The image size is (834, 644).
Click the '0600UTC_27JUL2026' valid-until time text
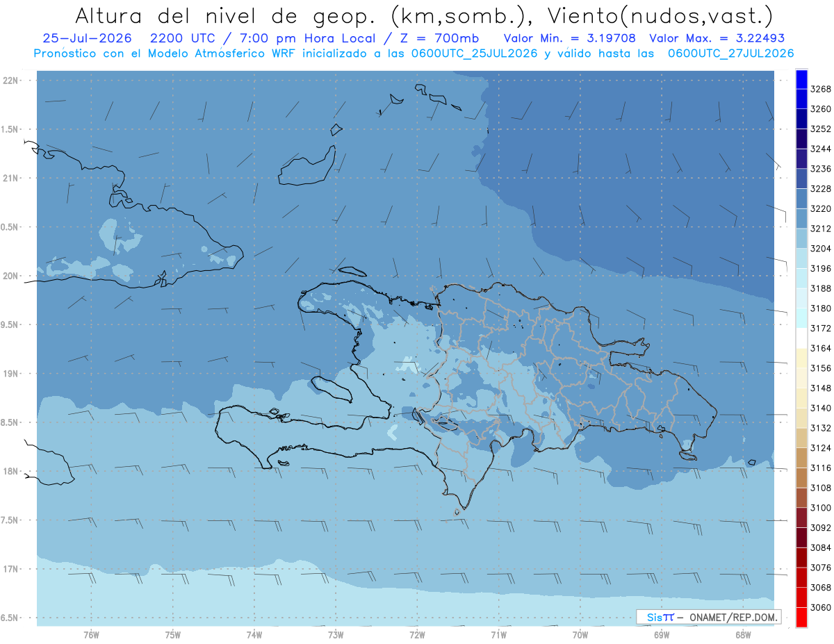tap(730, 53)
